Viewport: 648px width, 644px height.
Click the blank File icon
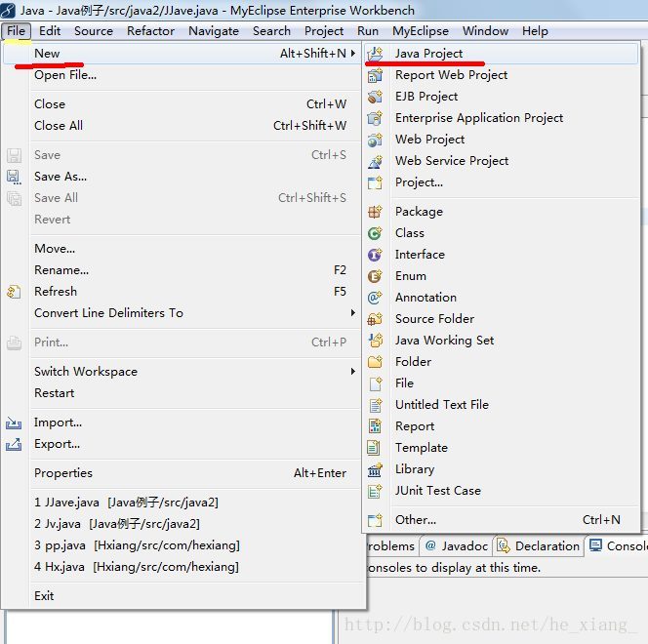(375, 383)
